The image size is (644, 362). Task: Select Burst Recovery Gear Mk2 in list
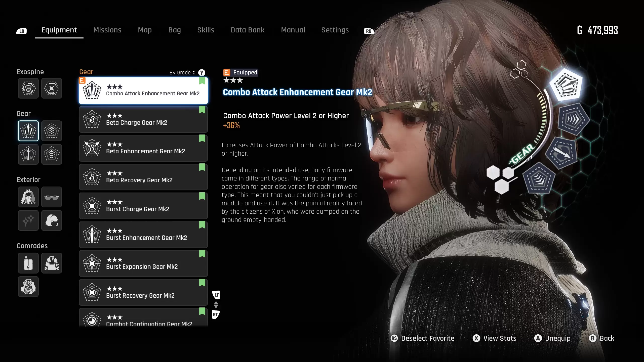(143, 292)
